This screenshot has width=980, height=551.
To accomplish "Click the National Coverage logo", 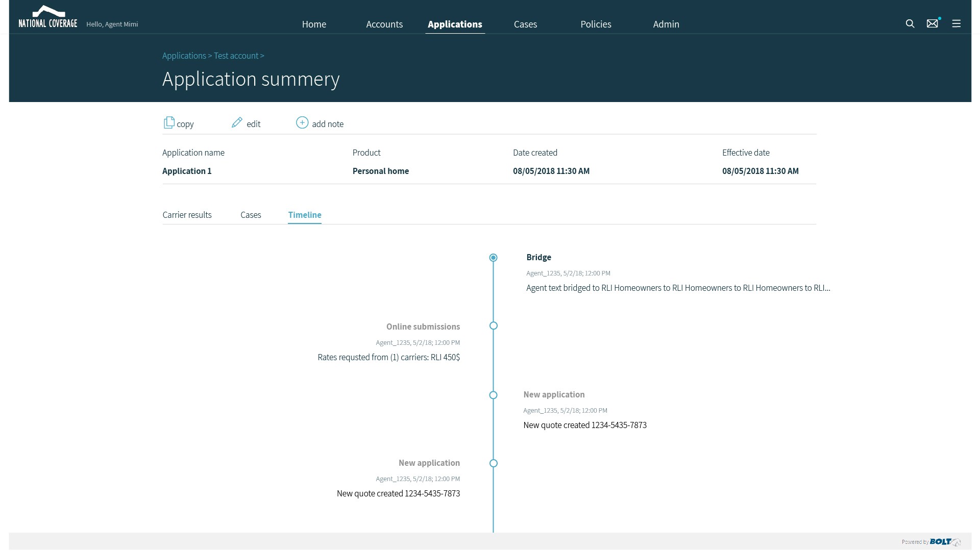I will (48, 17).
